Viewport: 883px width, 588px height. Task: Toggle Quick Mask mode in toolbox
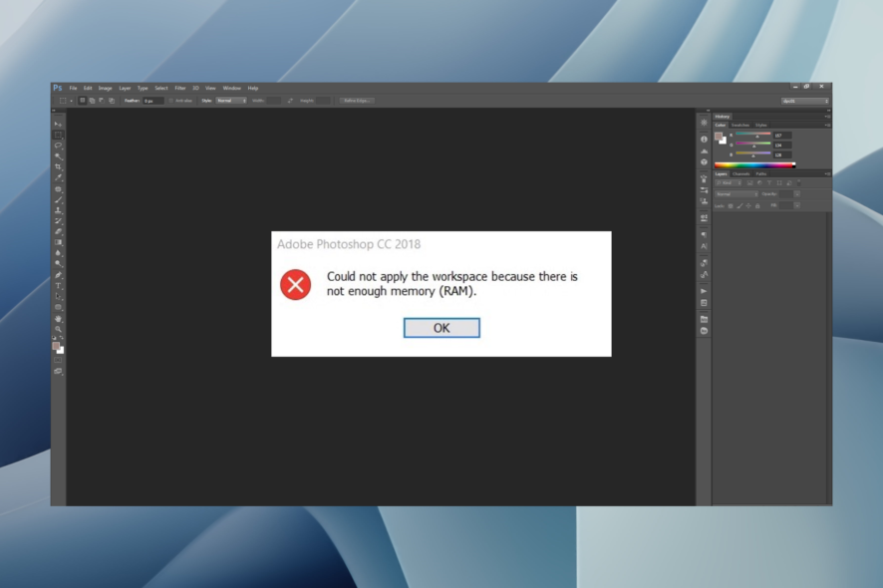pyautogui.click(x=58, y=360)
